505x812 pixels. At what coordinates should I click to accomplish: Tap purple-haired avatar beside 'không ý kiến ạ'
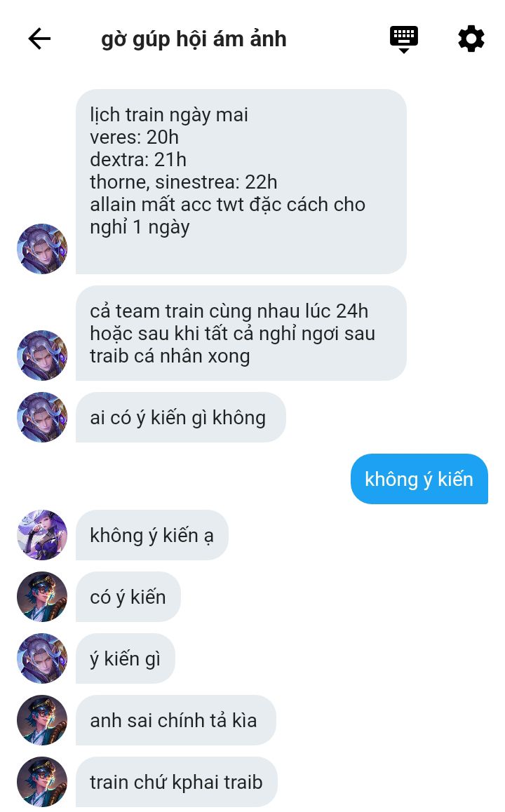click(x=42, y=534)
